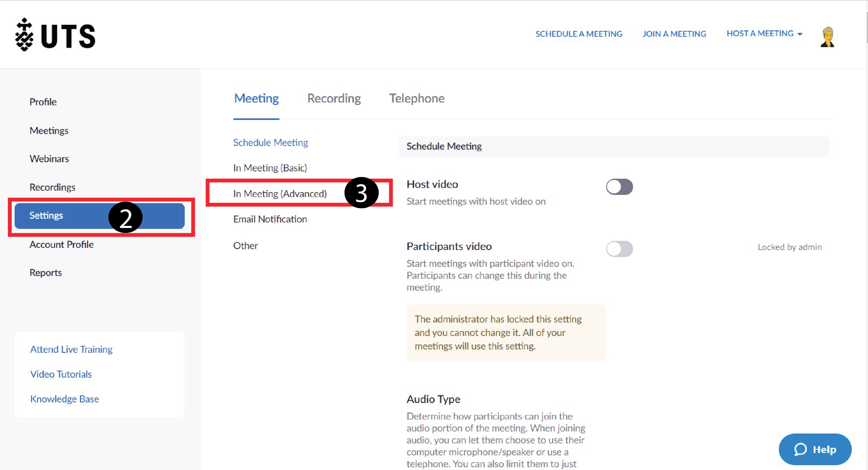Click the Schedule a Meeting nav icon
The width and height of the screenshot is (868, 470).
[x=579, y=34]
